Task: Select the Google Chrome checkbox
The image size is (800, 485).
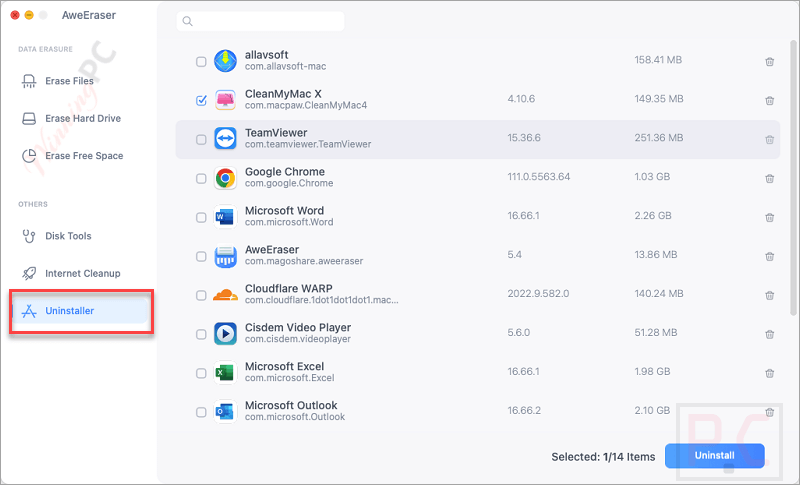Action: pyautogui.click(x=201, y=178)
